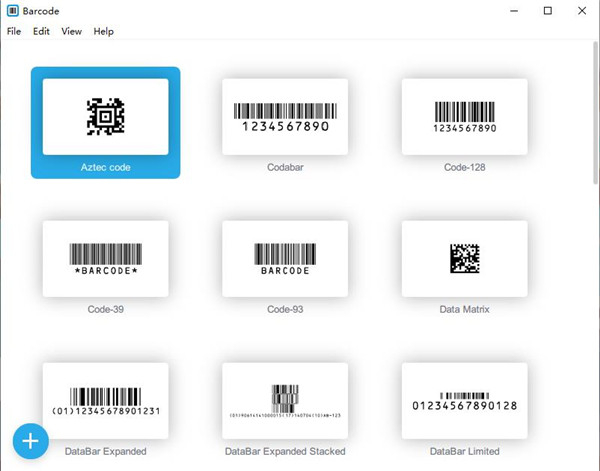600x471 pixels.
Task: Select the Aztec code barcode thumbnail
Action: pyautogui.click(x=106, y=117)
